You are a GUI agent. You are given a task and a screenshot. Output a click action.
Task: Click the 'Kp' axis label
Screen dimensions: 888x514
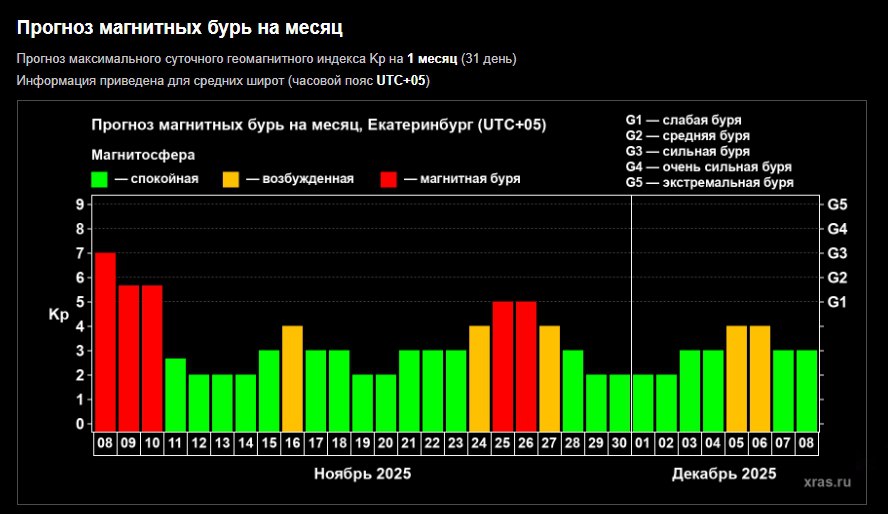coord(58,315)
